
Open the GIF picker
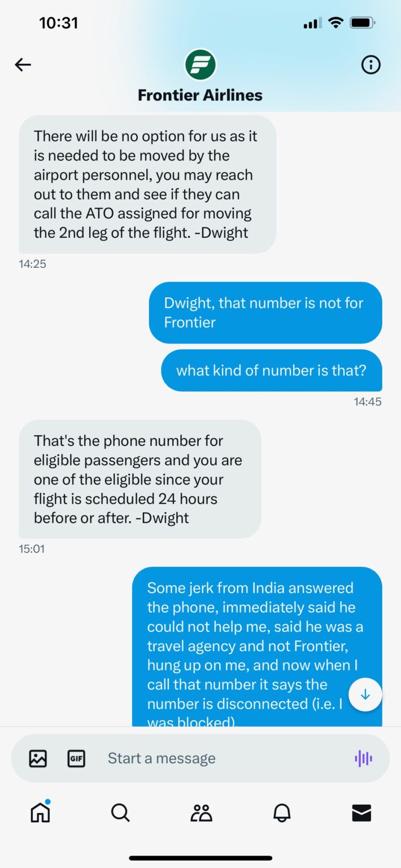pyautogui.click(x=76, y=758)
